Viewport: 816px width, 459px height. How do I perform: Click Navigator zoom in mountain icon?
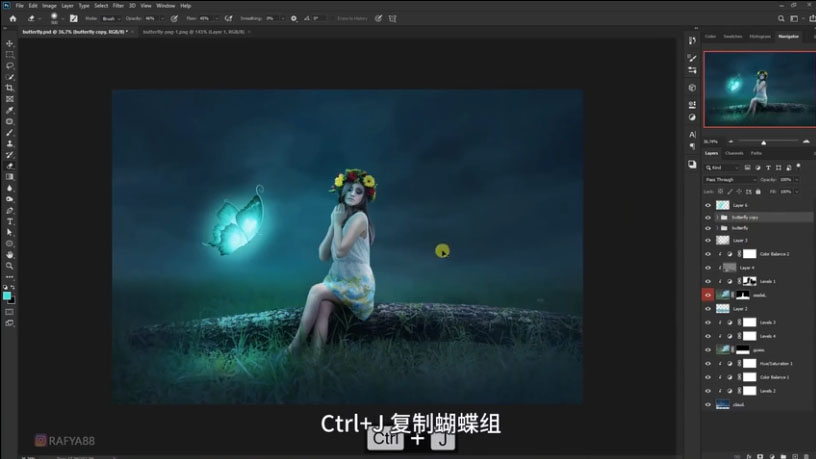click(x=806, y=142)
